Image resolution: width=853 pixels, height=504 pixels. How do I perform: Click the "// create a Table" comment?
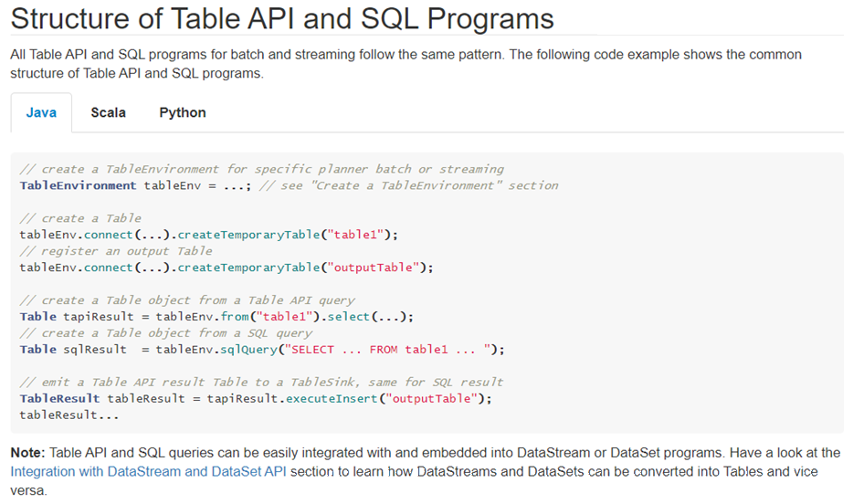(x=80, y=218)
